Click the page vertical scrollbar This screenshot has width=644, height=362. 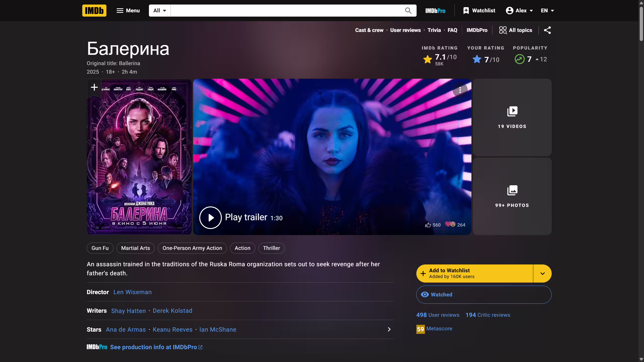click(x=641, y=24)
